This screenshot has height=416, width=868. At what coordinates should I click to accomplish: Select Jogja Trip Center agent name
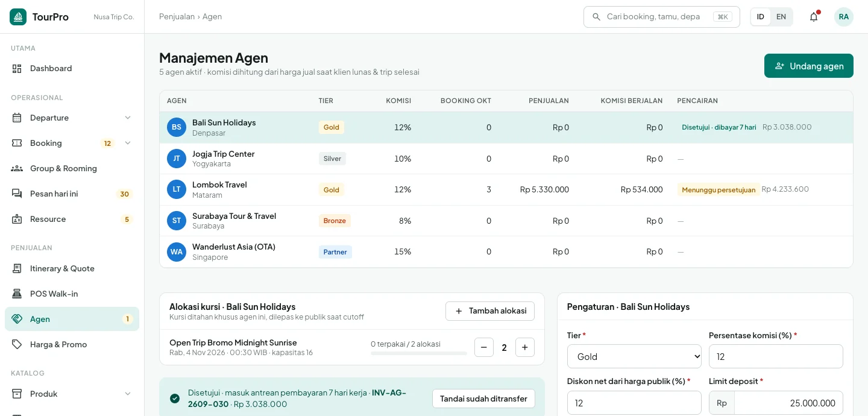point(224,154)
